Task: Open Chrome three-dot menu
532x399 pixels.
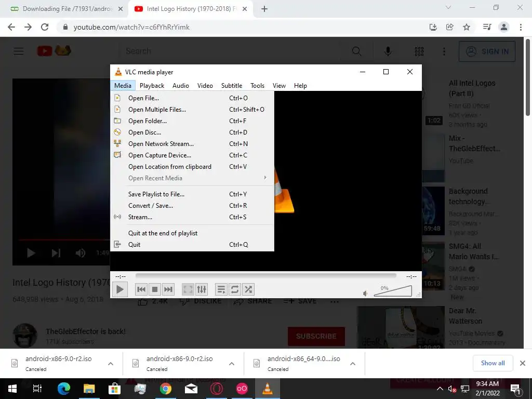Action: (x=521, y=27)
